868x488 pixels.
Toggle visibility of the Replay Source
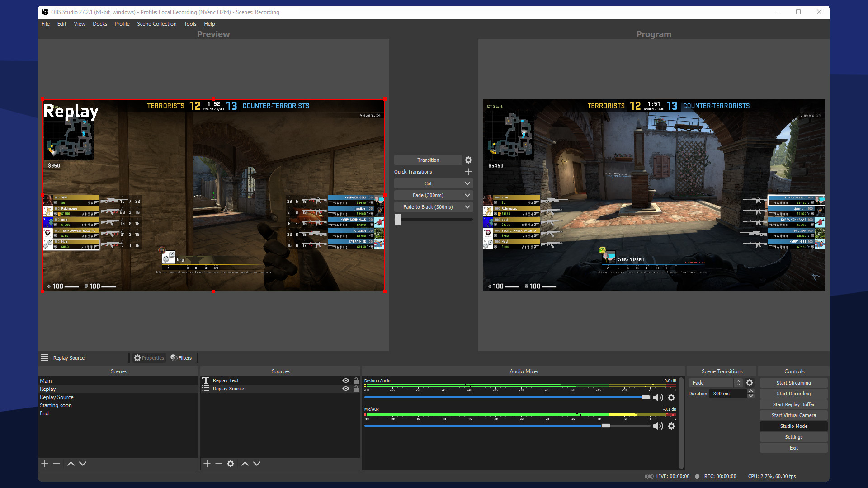pos(345,389)
